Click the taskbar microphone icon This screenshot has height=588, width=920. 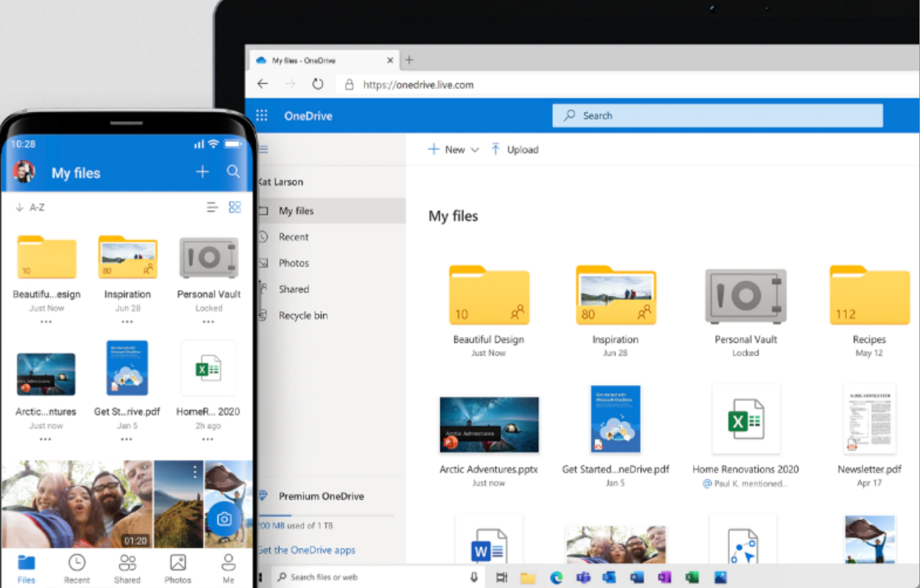coord(474,577)
